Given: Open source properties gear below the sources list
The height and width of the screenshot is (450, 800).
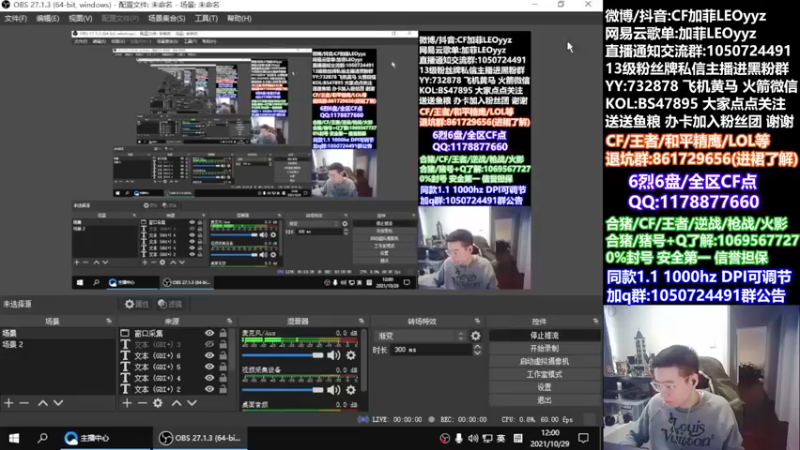Looking at the screenshot, I should [158, 403].
